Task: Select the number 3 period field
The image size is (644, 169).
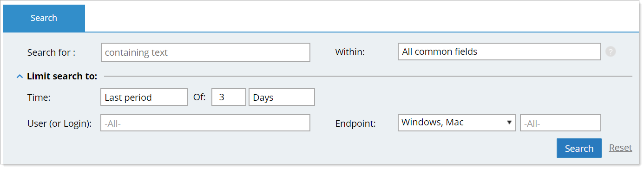Action: [229, 97]
